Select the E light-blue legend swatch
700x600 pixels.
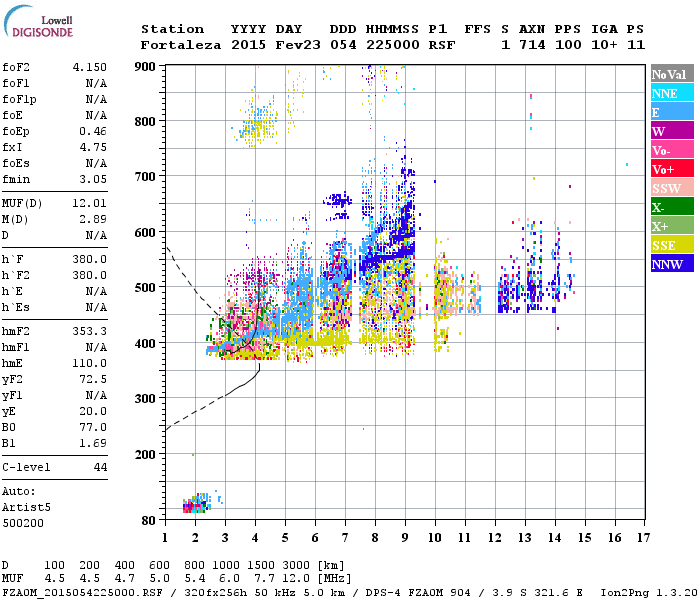click(x=672, y=112)
